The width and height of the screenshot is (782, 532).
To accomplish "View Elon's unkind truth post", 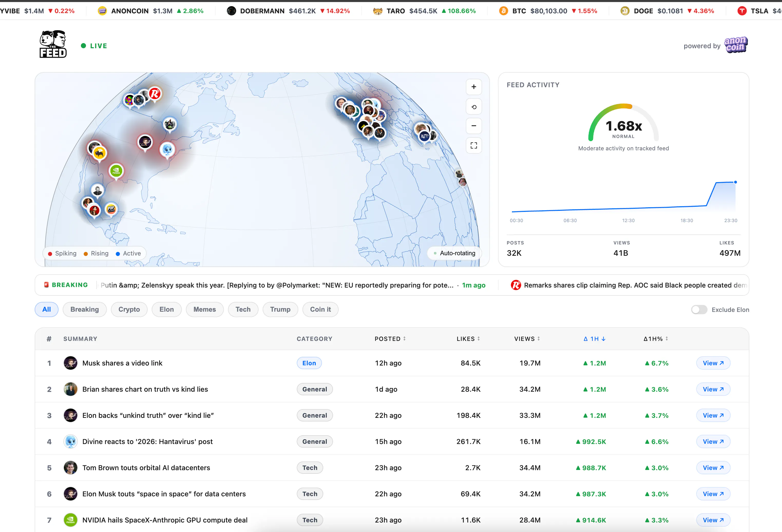I will tap(713, 415).
